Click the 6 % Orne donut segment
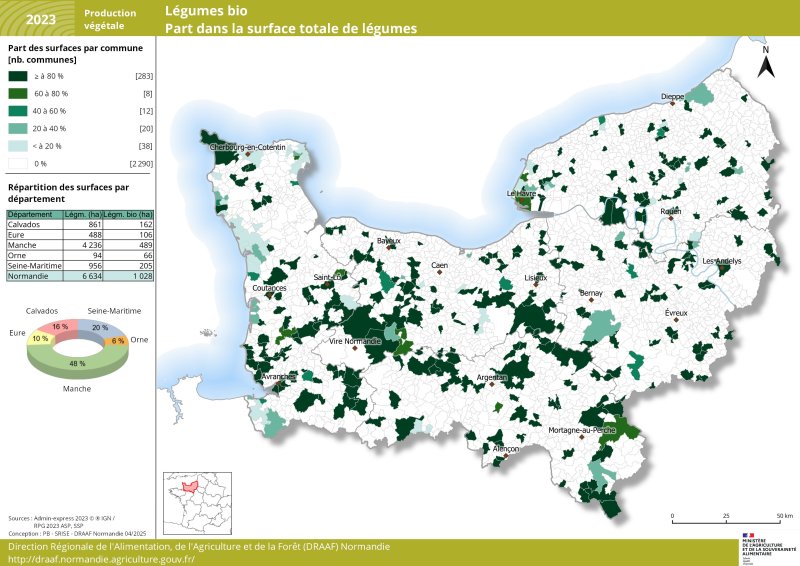The image size is (800, 566). coord(118,341)
